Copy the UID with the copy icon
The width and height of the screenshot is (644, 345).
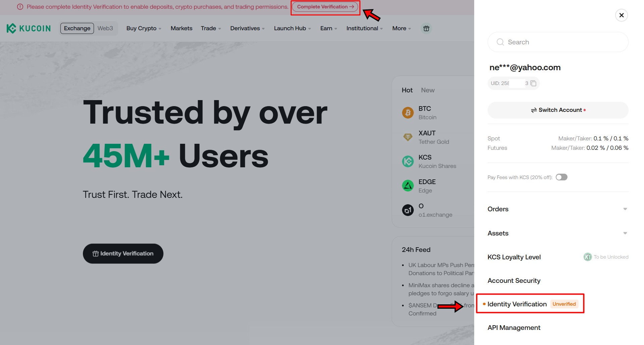533,83
